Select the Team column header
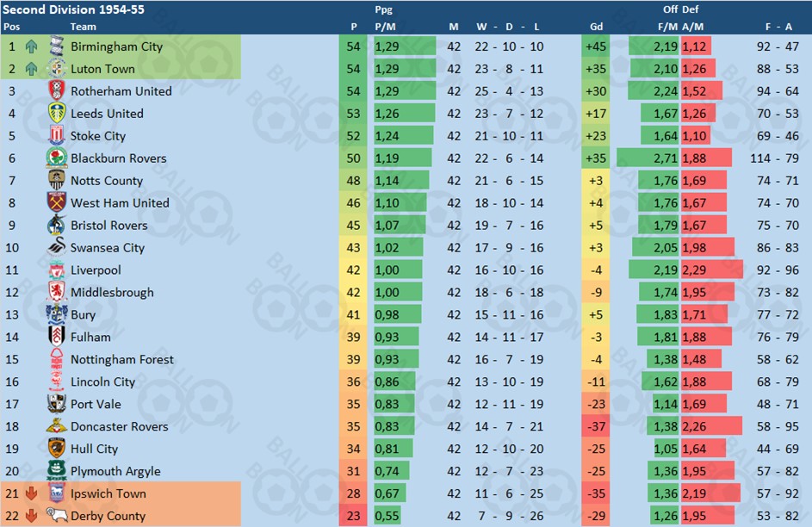The image size is (812, 527). pos(84,27)
